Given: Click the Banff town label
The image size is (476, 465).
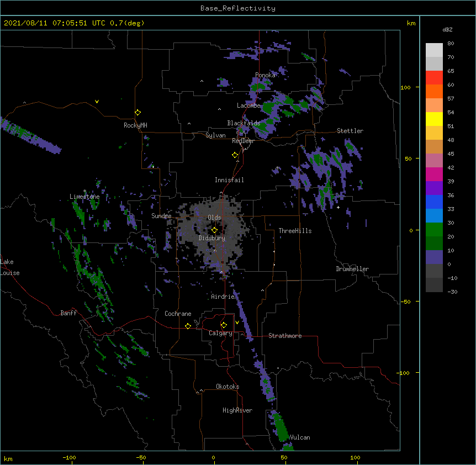Looking at the screenshot, I should (68, 313).
